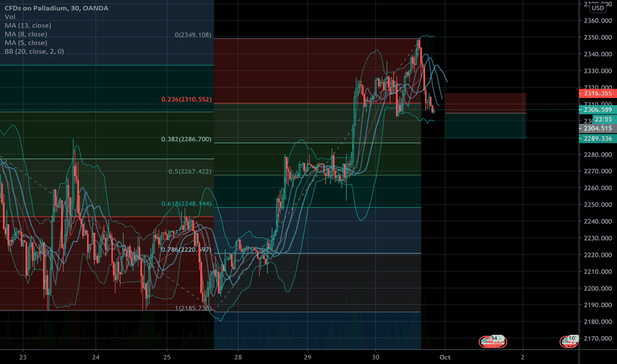Click the date label 24 on time axis
Screen dimensions: 617x364
coord(95,357)
